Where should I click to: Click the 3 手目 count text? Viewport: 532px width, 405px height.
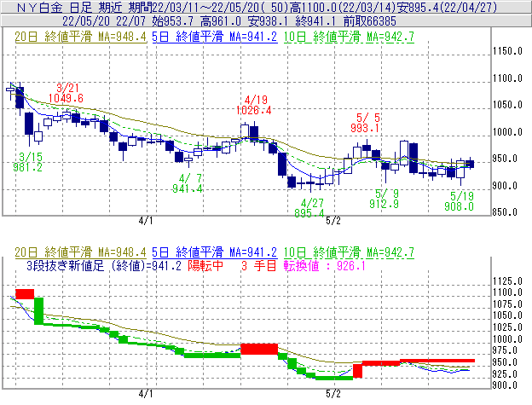click(259, 265)
